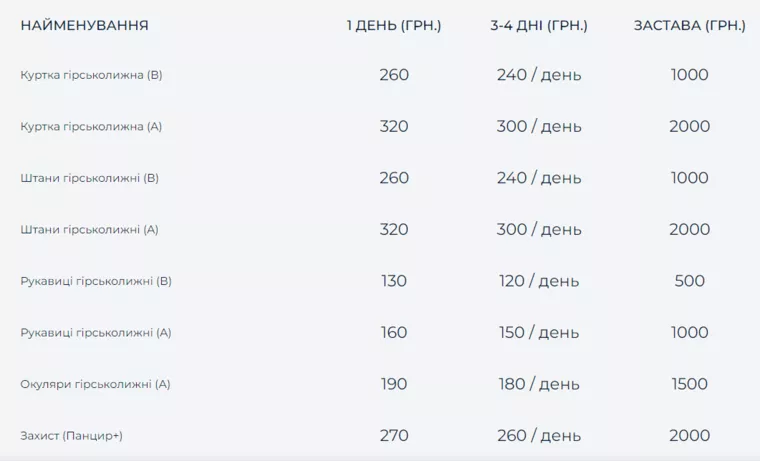The image size is (760, 461).
Task: Click the Рукавиці гірськолижні (A) item name
Action: tap(96, 333)
